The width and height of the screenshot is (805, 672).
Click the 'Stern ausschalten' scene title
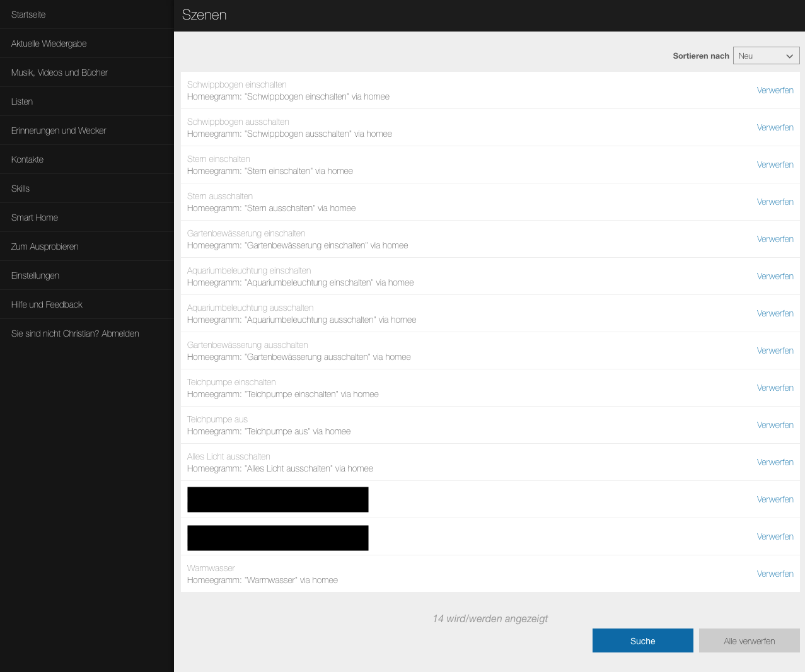(x=220, y=196)
